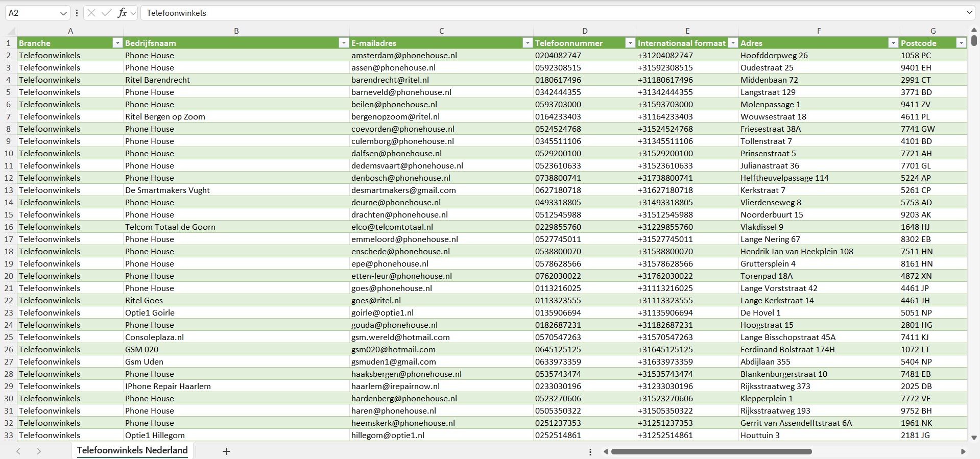This screenshot has height=459, width=980.
Task: Open the Bedrijfsnaam filter dropdown
Action: click(x=344, y=43)
